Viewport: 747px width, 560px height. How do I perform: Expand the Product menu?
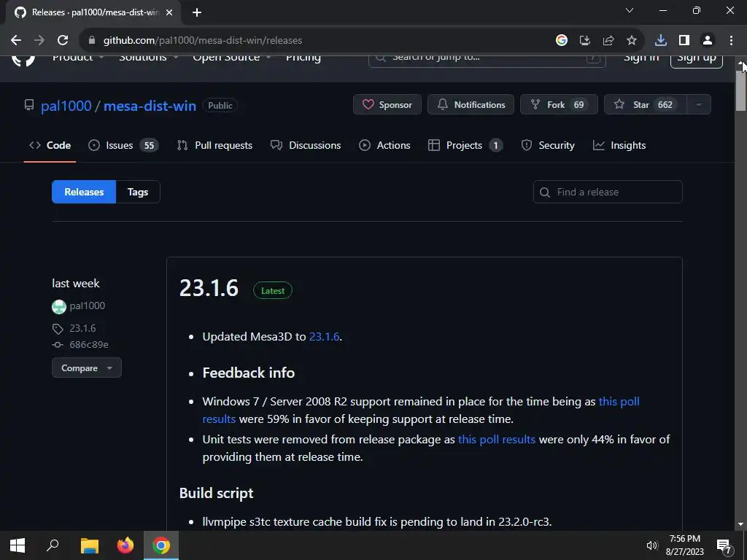click(78, 58)
